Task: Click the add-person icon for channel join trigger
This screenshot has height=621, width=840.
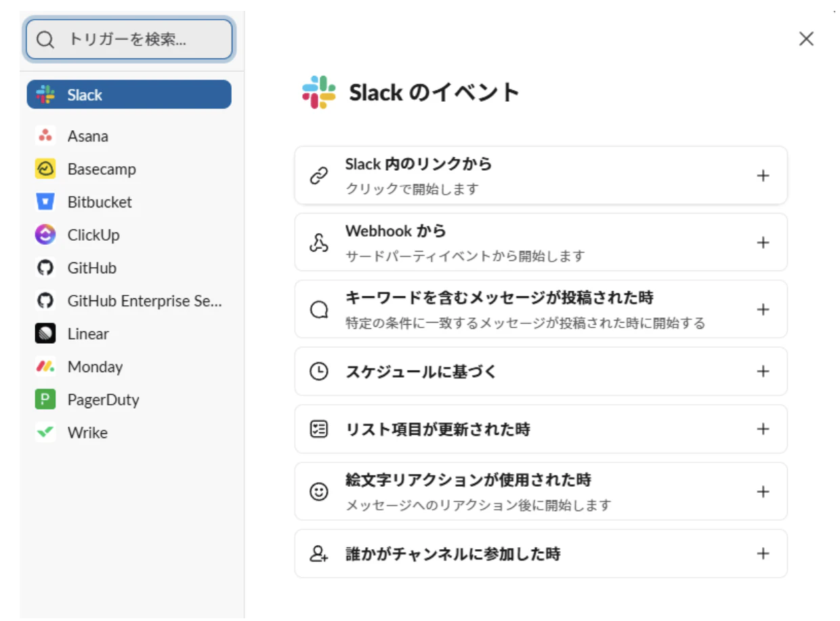Action: (x=318, y=554)
